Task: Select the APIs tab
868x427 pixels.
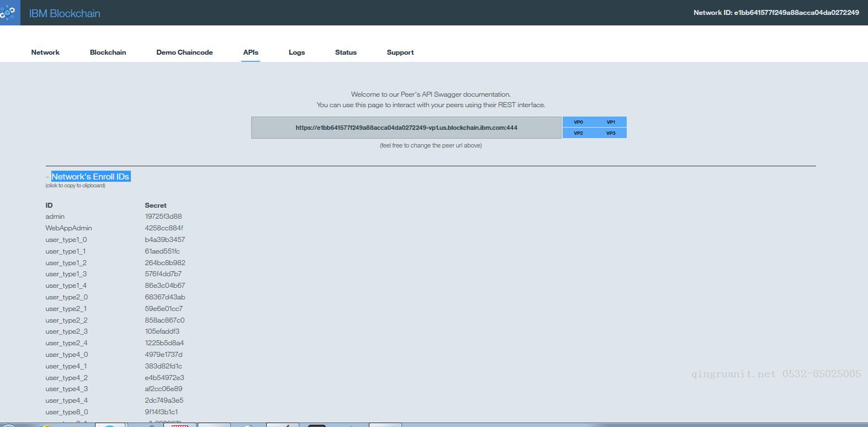Action: pos(251,52)
